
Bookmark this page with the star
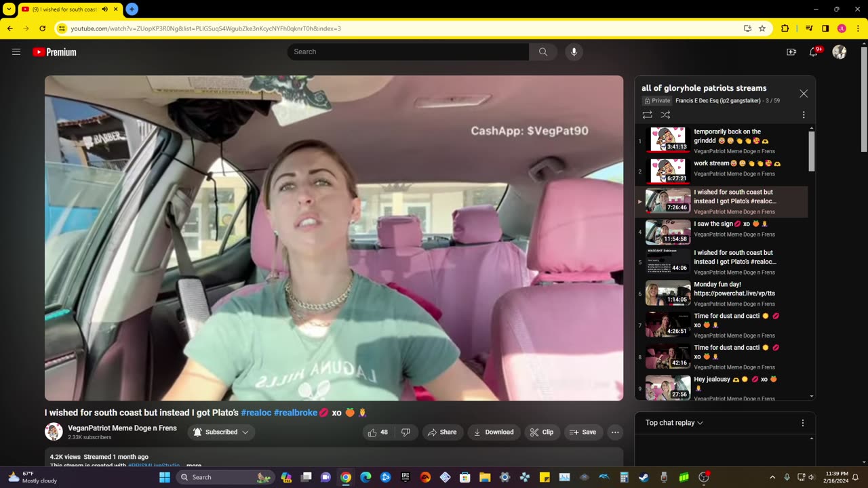[762, 28]
